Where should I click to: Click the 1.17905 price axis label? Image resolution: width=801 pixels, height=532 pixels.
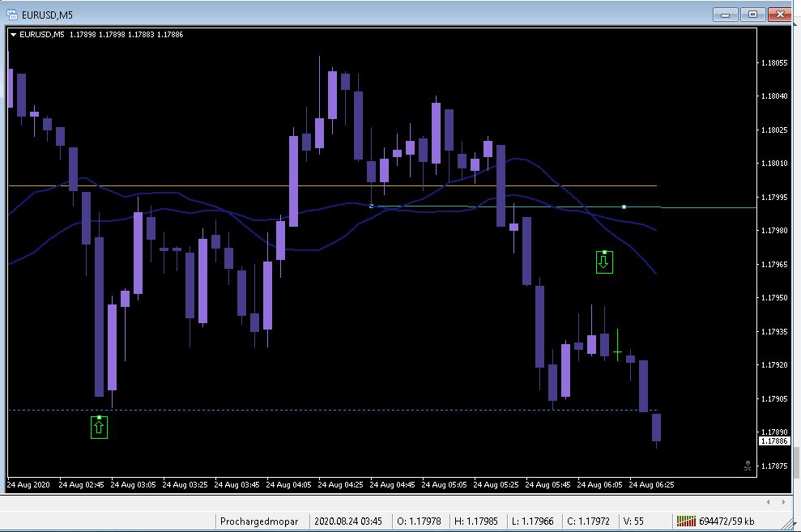point(774,398)
